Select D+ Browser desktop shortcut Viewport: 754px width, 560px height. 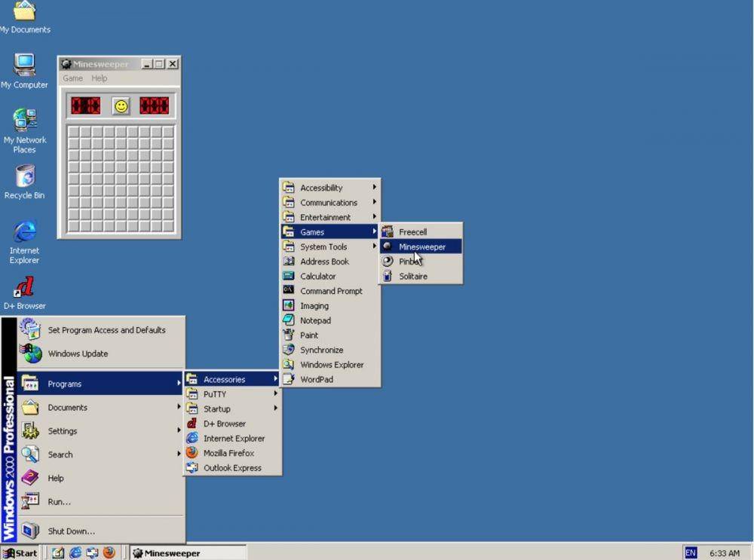(25, 292)
